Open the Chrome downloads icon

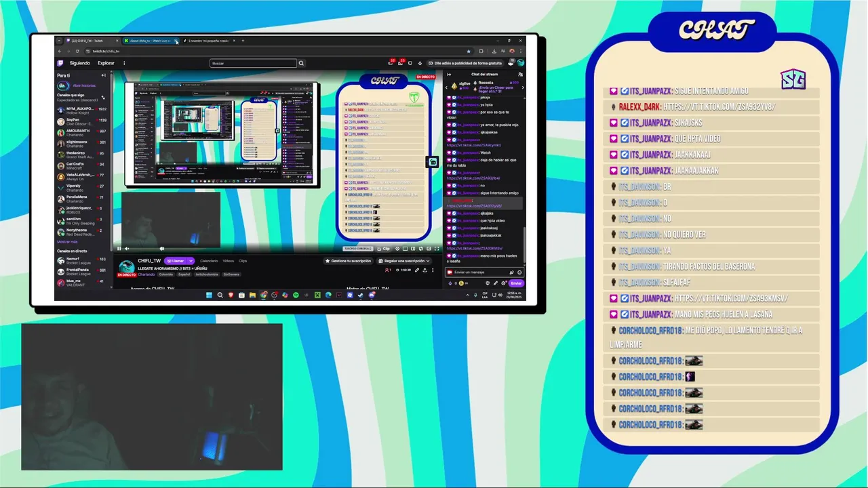[494, 52]
